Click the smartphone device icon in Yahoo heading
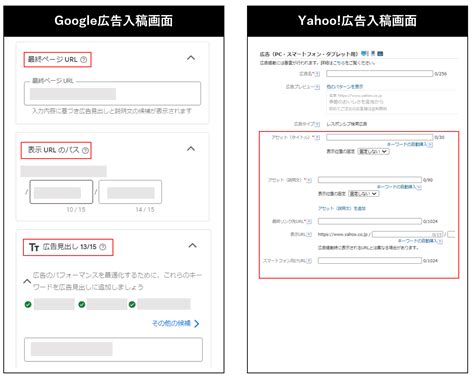The image size is (474, 377). click(x=373, y=53)
